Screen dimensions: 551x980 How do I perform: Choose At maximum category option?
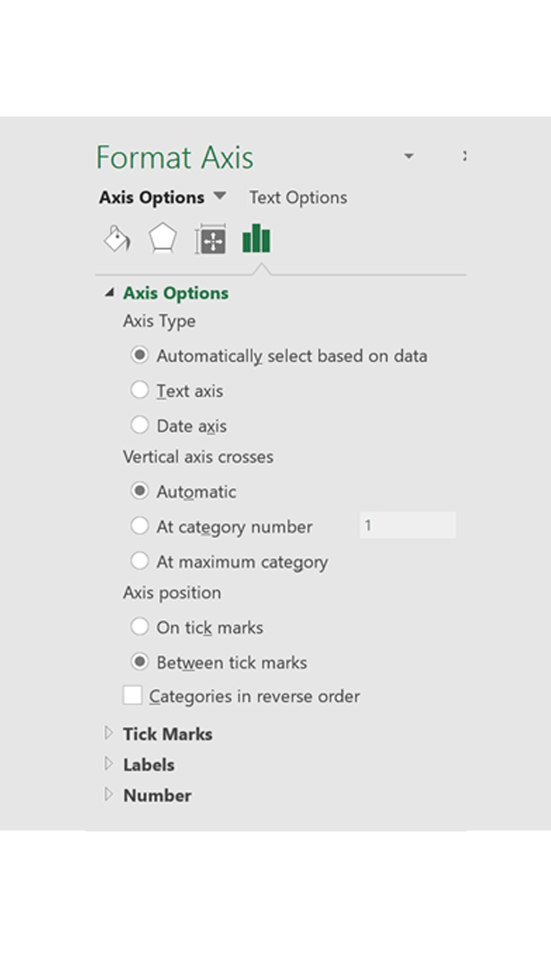click(x=139, y=561)
